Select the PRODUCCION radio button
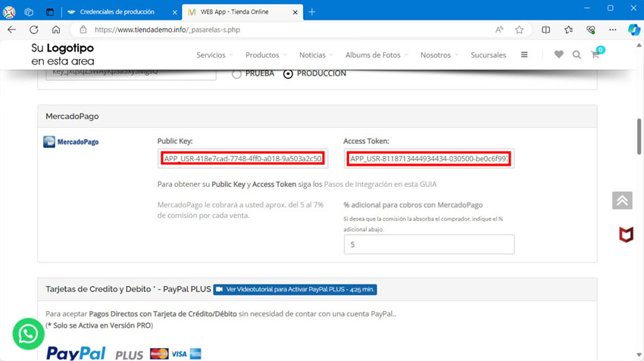The height and width of the screenshot is (361, 644). pyautogui.click(x=288, y=73)
